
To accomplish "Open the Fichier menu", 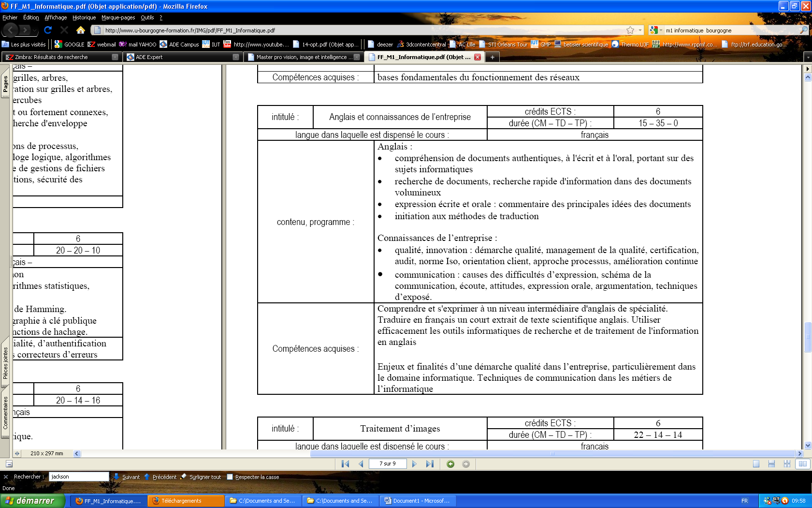I will coord(10,17).
